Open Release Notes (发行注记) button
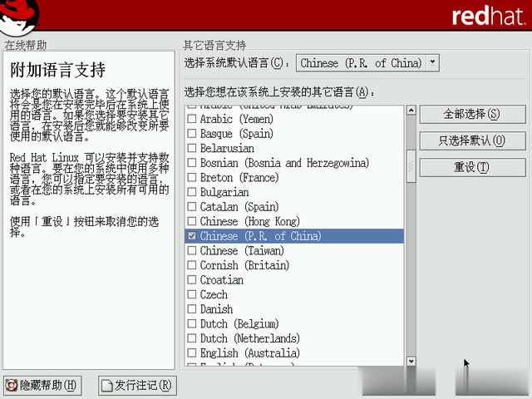 click(137, 386)
